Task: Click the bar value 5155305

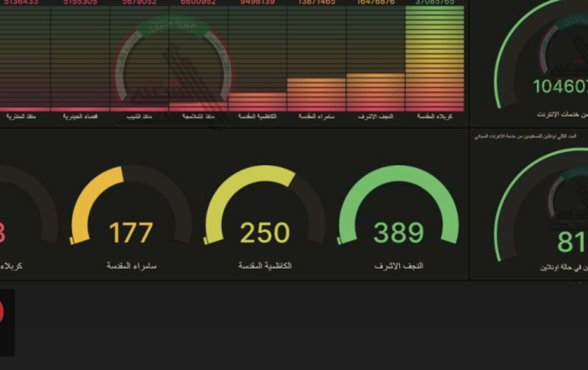Action: (81, 3)
